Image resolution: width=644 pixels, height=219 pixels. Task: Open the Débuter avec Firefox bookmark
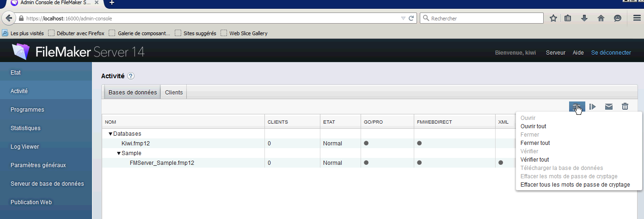[77, 33]
